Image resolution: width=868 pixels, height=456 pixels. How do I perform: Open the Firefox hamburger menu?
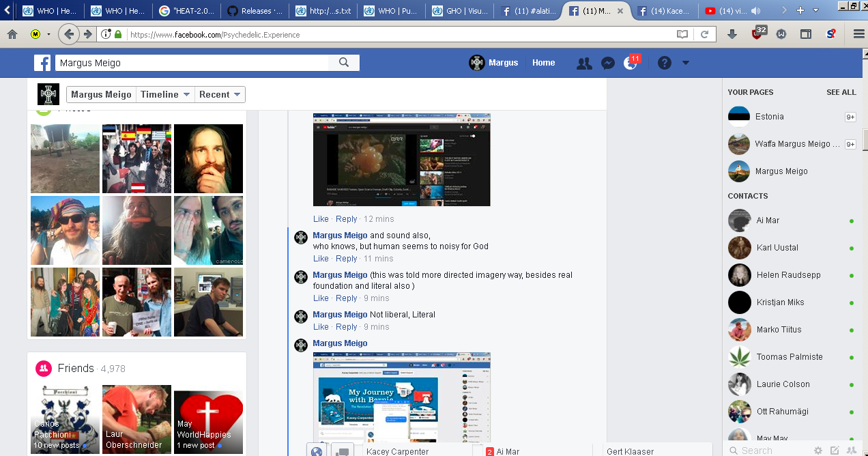[x=858, y=34]
